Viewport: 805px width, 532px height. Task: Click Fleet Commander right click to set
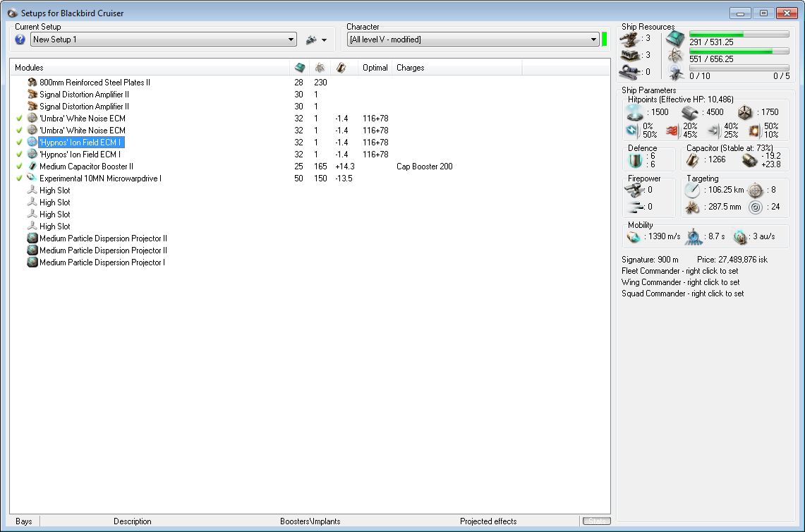click(679, 271)
